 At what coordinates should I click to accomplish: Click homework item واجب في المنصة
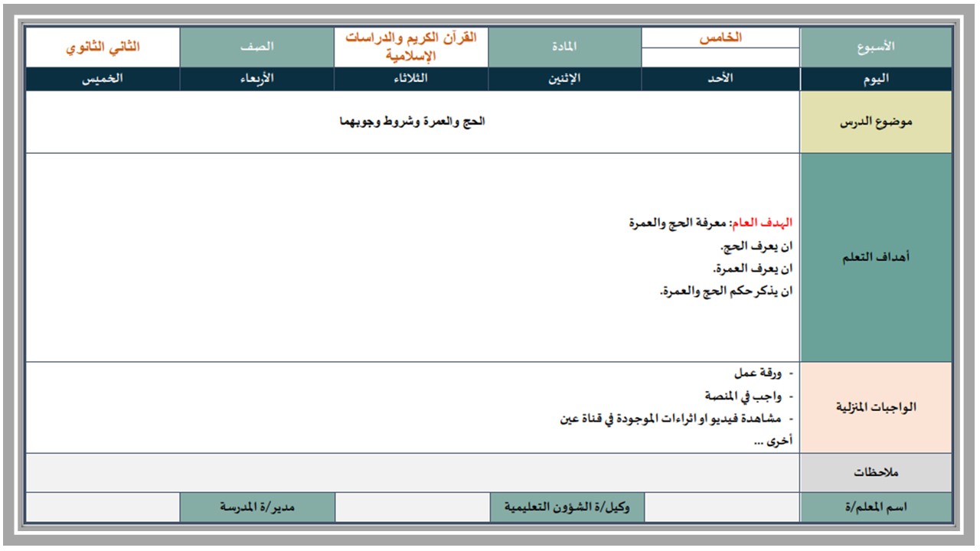tap(743, 396)
